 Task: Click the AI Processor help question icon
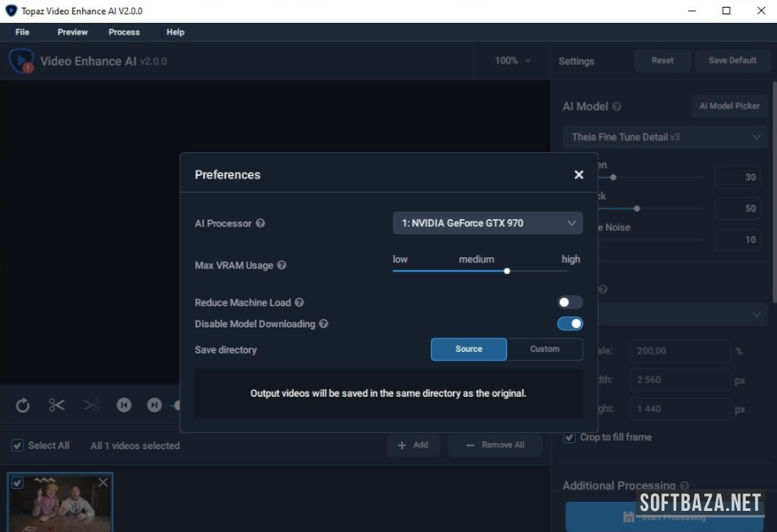[x=261, y=223]
